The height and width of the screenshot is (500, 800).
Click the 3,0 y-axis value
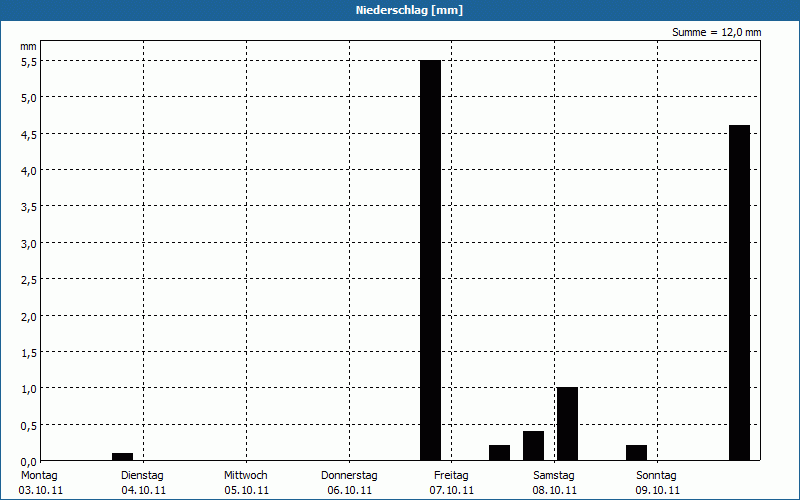pyautogui.click(x=29, y=244)
